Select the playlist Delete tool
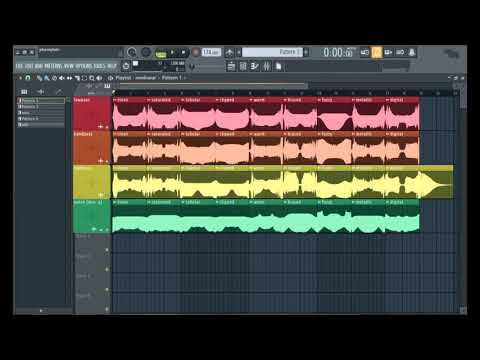 coord(54,78)
